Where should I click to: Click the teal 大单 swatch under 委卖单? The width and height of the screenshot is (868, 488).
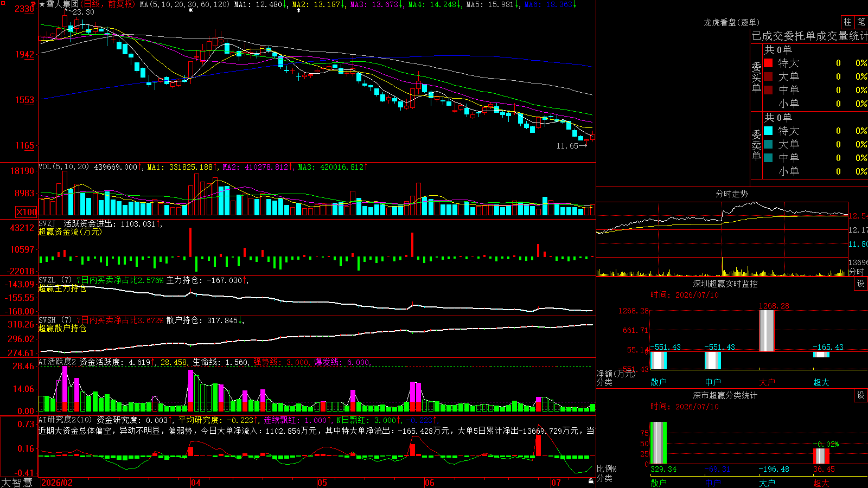pos(768,144)
